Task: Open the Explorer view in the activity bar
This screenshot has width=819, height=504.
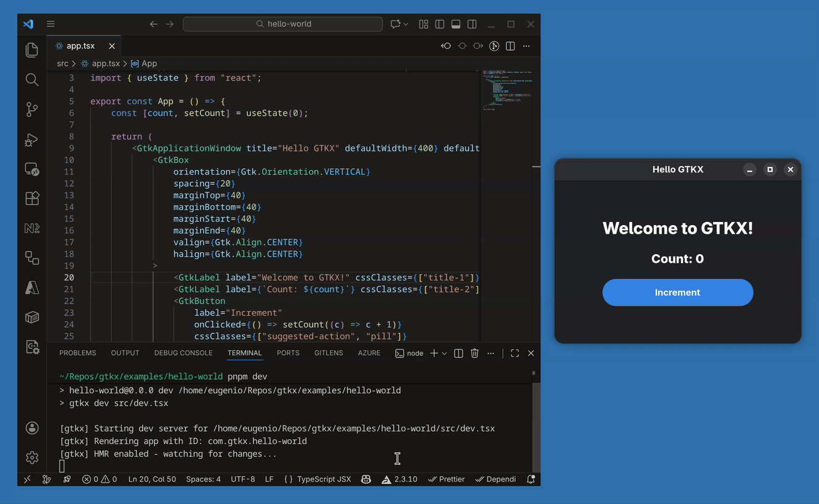Action: click(32, 49)
